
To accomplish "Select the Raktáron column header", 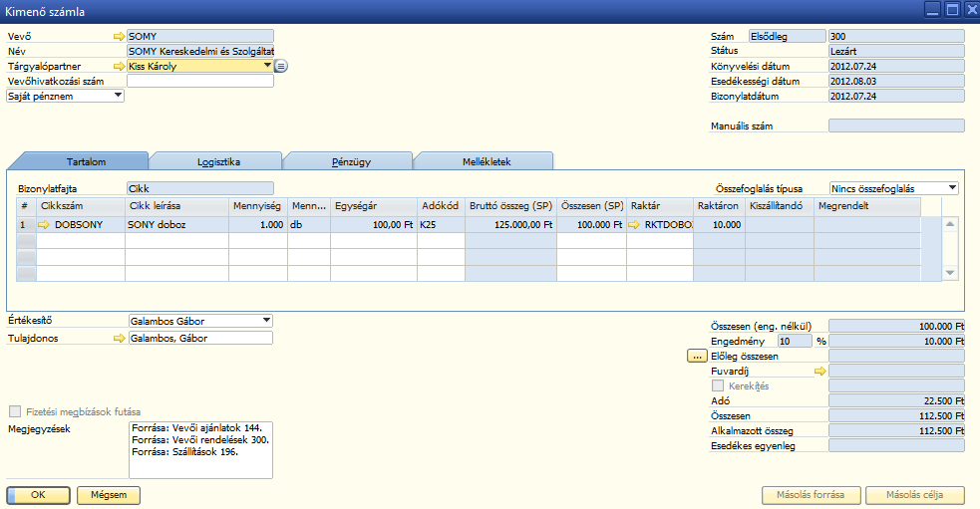I will [719, 206].
